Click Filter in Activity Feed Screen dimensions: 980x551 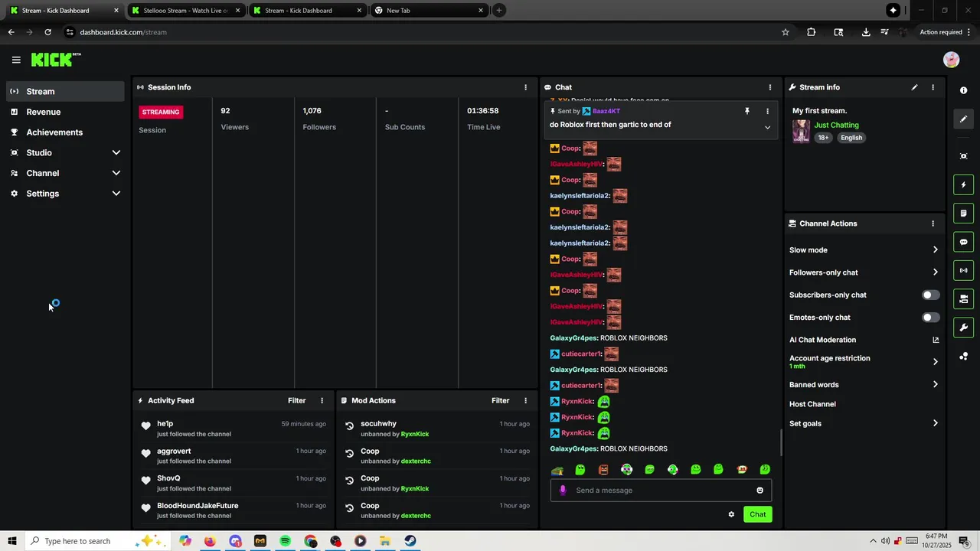click(x=296, y=400)
